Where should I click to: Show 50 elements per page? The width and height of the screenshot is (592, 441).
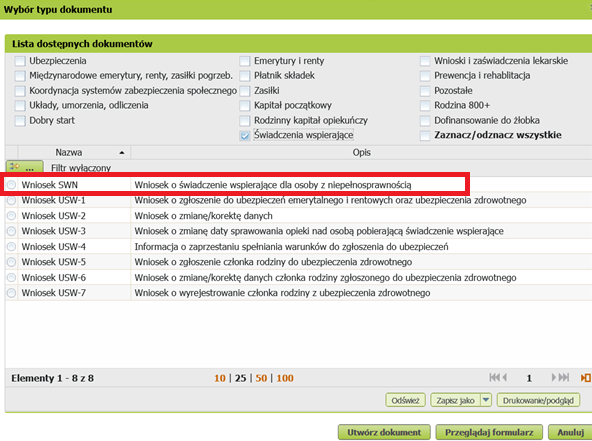click(x=261, y=378)
